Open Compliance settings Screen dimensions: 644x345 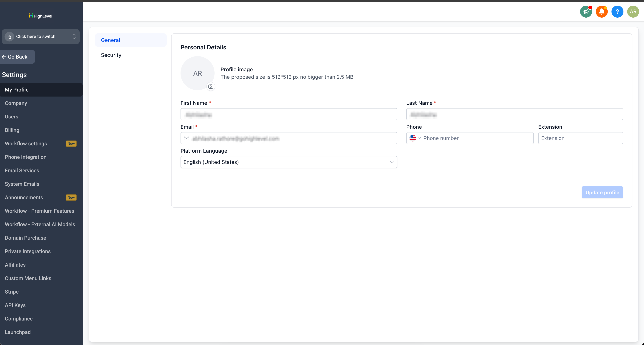point(41,319)
